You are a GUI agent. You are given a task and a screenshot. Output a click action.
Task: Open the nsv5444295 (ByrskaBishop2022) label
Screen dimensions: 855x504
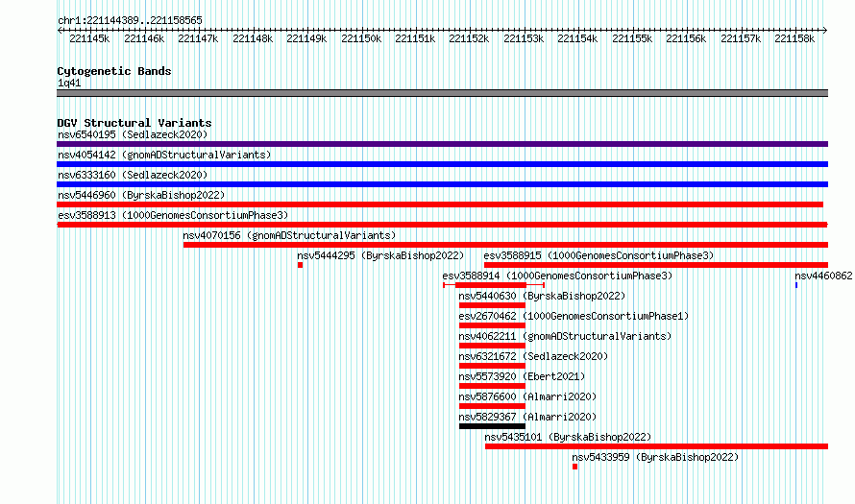pos(380,255)
